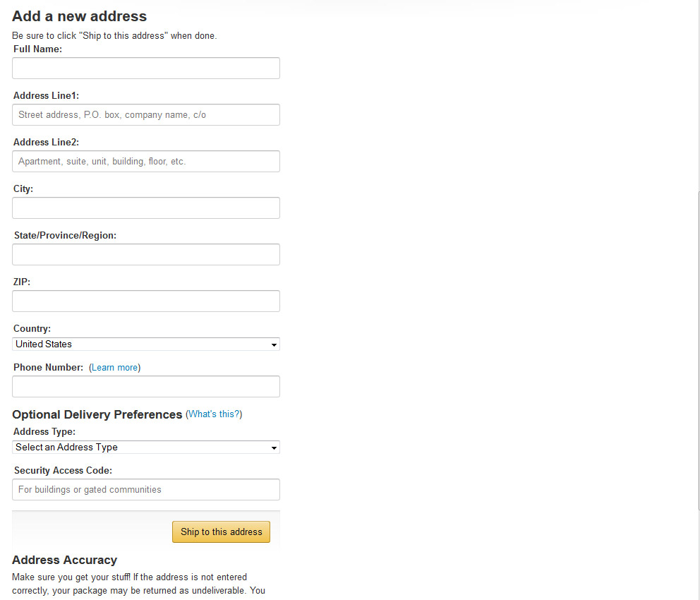Select the City text box
Image resolution: width=700 pixels, height=600 pixels.
pos(145,208)
